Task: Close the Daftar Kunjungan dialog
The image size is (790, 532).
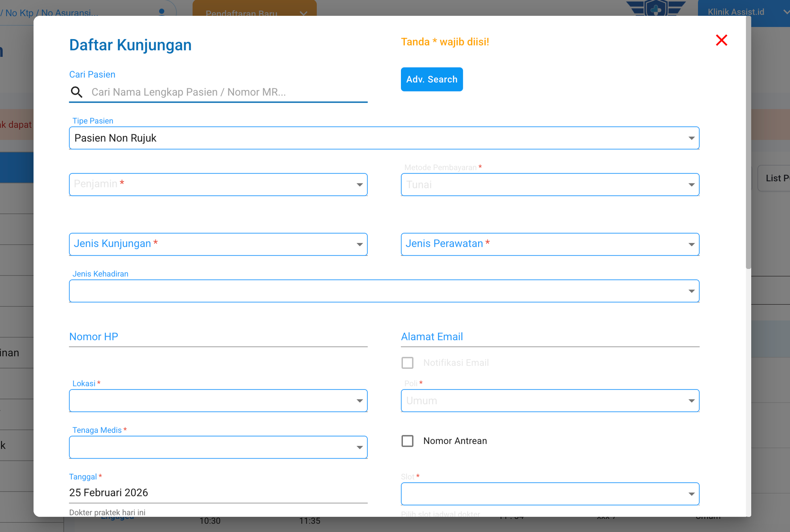Action: pyautogui.click(x=721, y=40)
